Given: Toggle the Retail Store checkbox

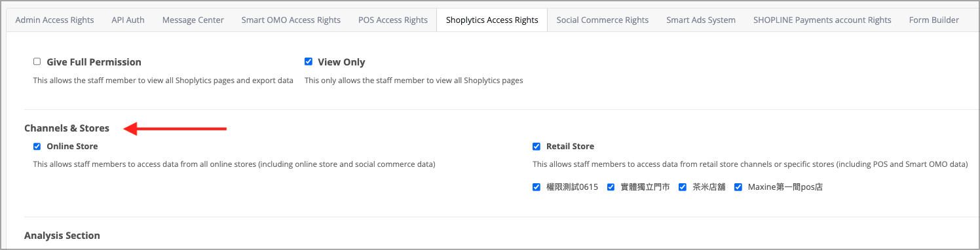Looking at the screenshot, I should [x=537, y=146].
